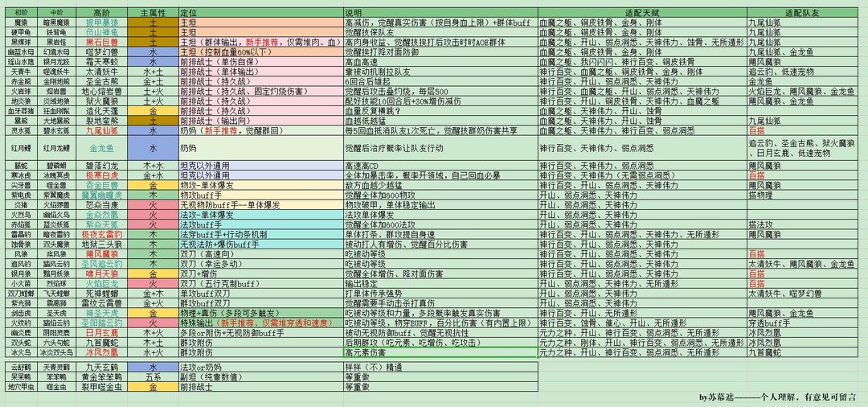Click the 裂甲噬金虫 cell

(101, 387)
